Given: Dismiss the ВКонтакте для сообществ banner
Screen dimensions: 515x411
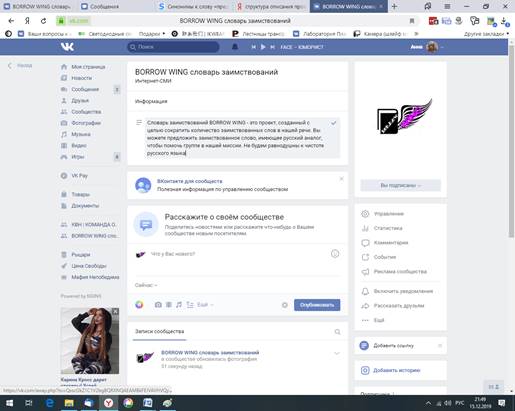Looking at the screenshot, I should pyautogui.click(x=341, y=179).
